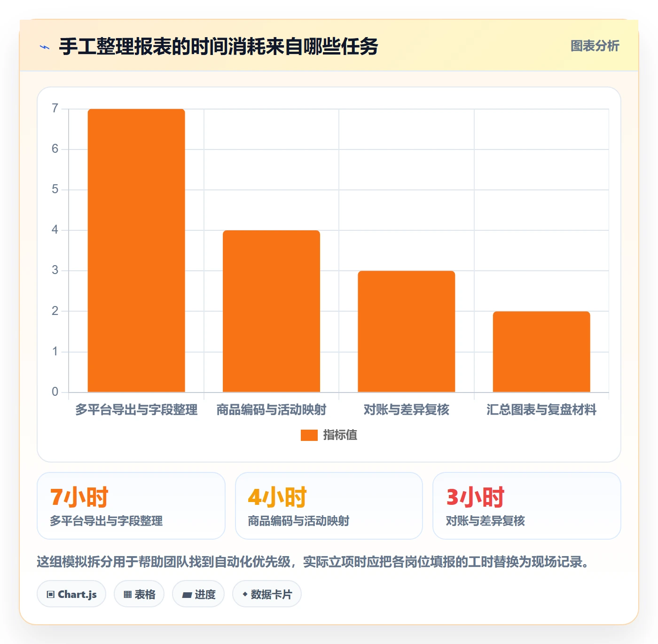Click the 多平台导出与字段整理 bar in chart
658x644 pixels.
tap(136, 251)
